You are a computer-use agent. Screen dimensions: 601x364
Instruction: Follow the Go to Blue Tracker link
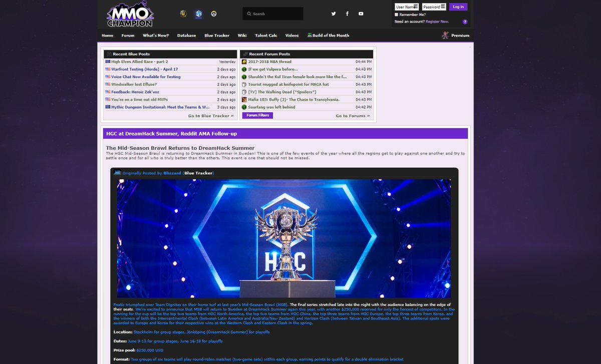[x=211, y=116]
